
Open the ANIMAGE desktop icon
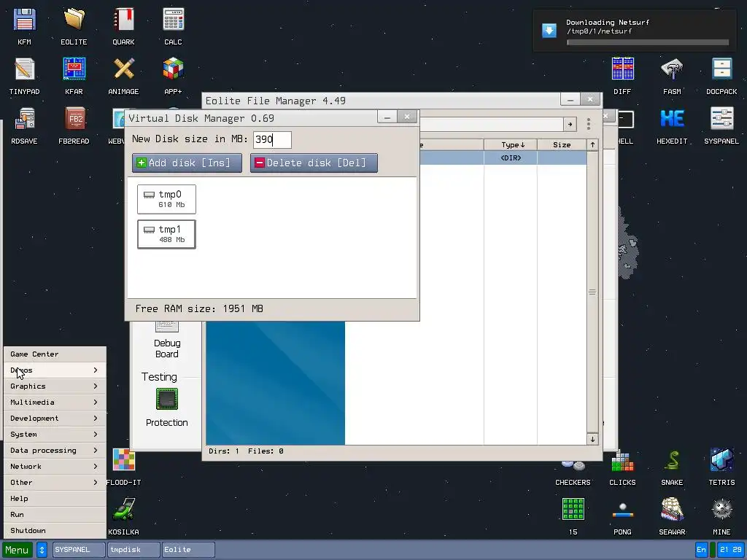point(123,69)
